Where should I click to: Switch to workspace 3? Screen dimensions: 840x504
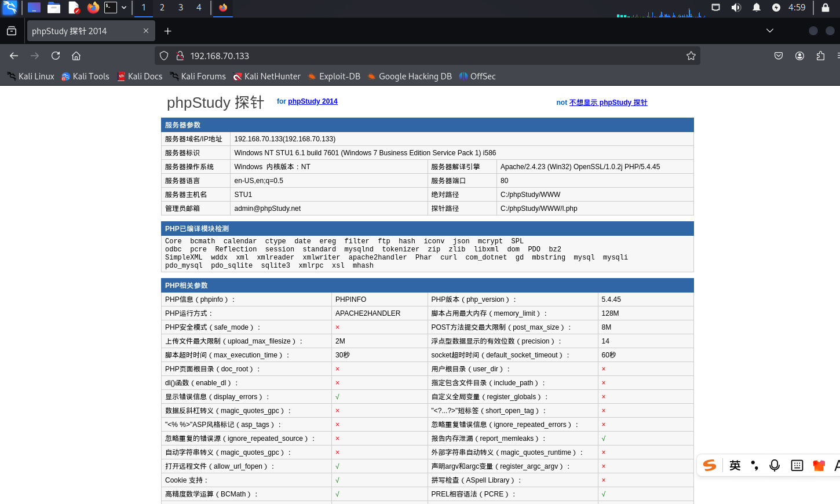click(x=181, y=8)
